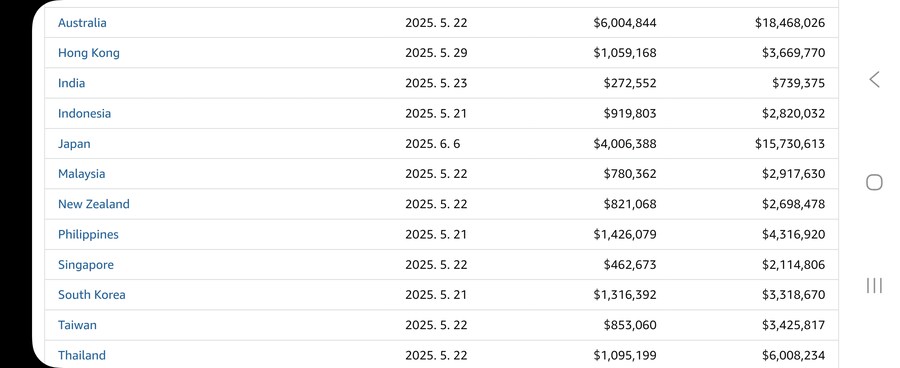Click Australia's gross total $18,468,026

[x=790, y=23]
